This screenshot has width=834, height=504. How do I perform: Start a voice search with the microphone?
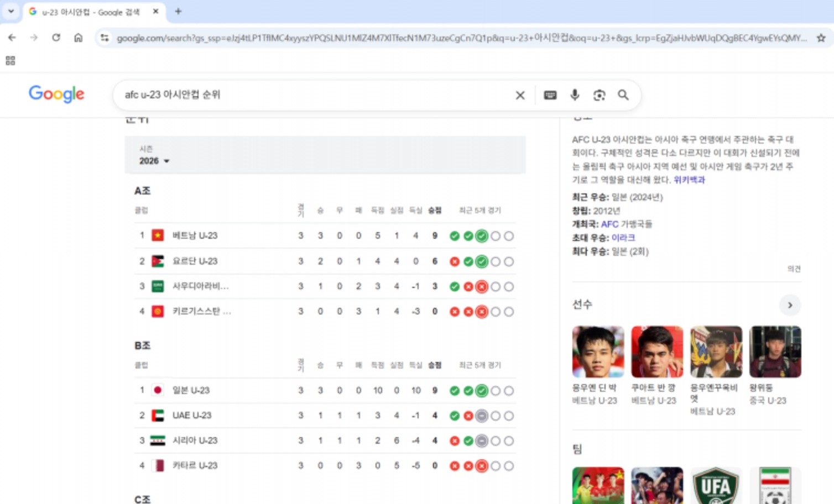point(575,95)
